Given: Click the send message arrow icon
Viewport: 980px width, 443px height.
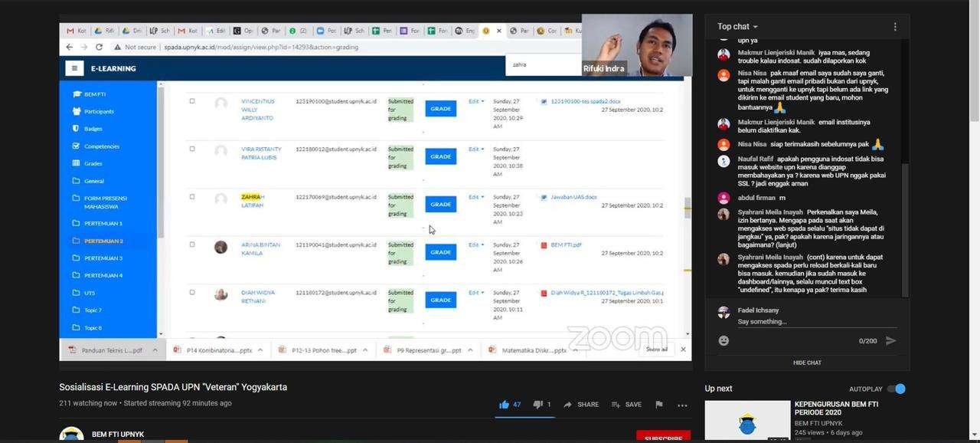Looking at the screenshot, I should click(890, 340).
